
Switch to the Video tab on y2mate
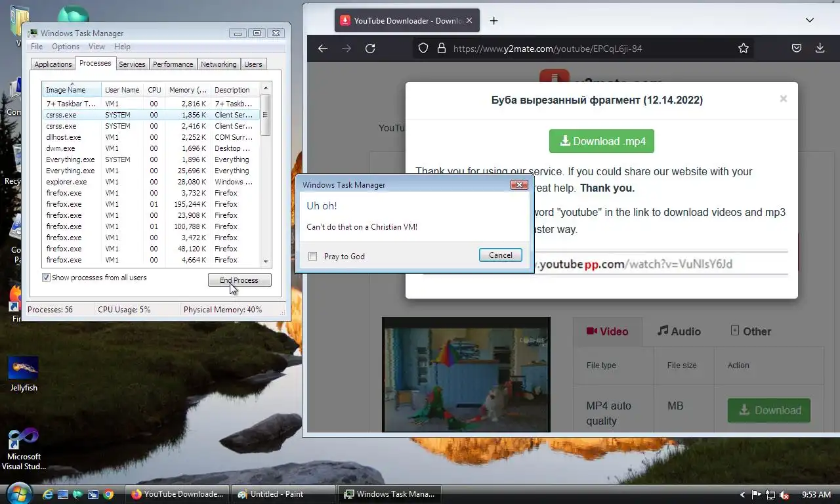(x=607, y=331)
